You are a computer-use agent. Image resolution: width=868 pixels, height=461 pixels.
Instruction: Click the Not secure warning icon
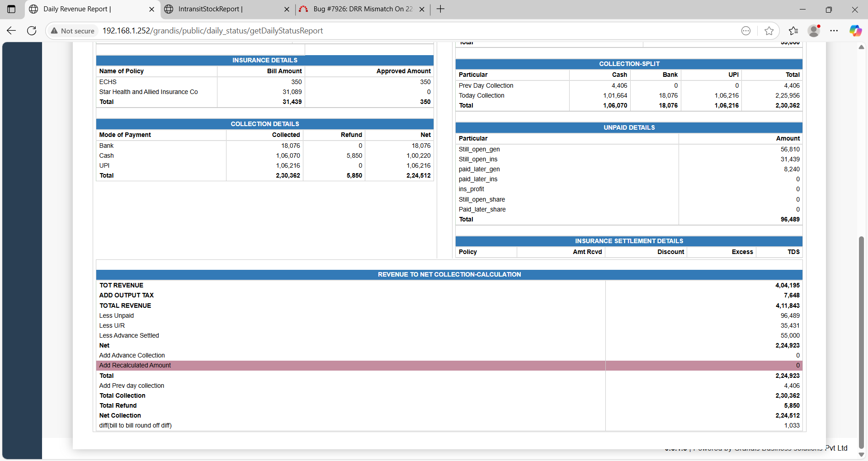point(55,31)
